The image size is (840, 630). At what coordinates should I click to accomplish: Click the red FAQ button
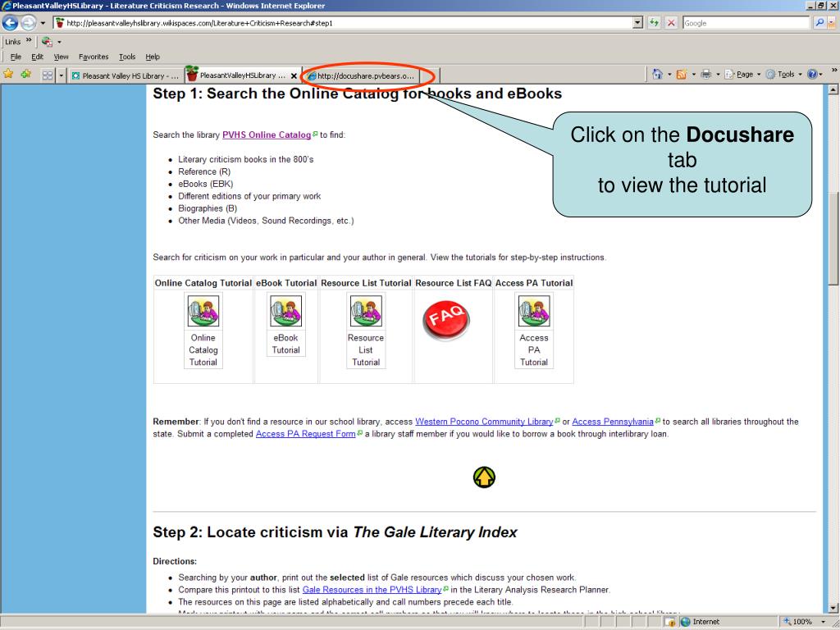click(445, 321)
